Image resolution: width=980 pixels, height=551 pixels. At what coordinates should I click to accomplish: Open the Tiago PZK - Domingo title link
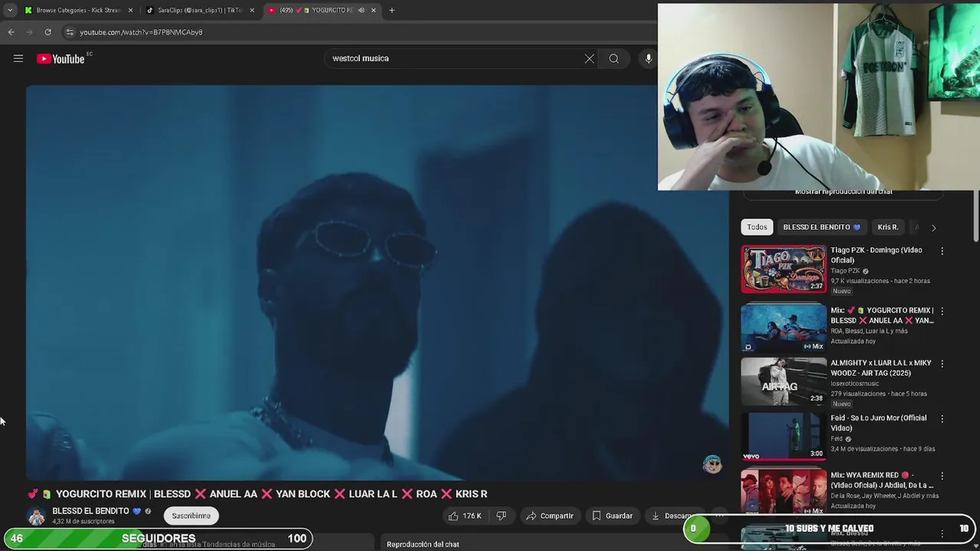click(877, 255)
